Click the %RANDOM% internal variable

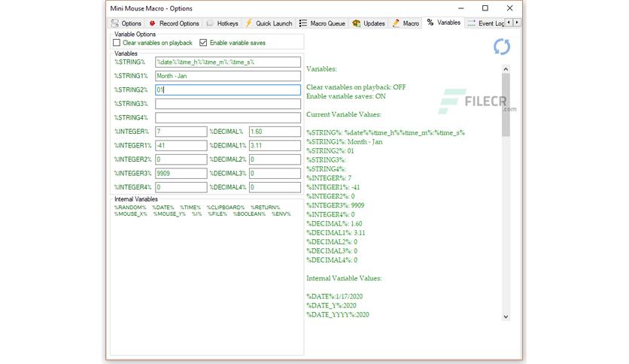point(130,208)
